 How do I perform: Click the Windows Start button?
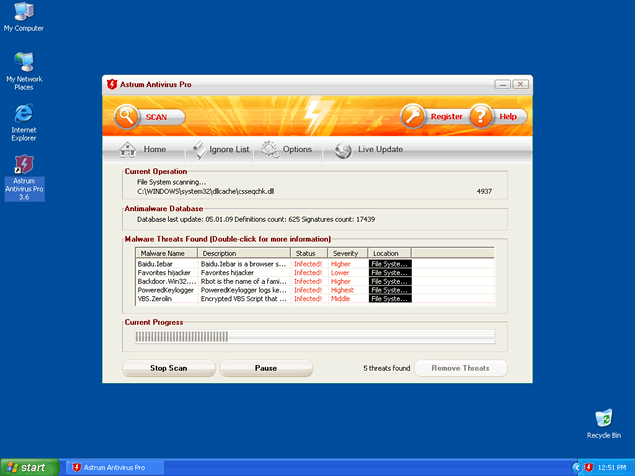[27, 467]
